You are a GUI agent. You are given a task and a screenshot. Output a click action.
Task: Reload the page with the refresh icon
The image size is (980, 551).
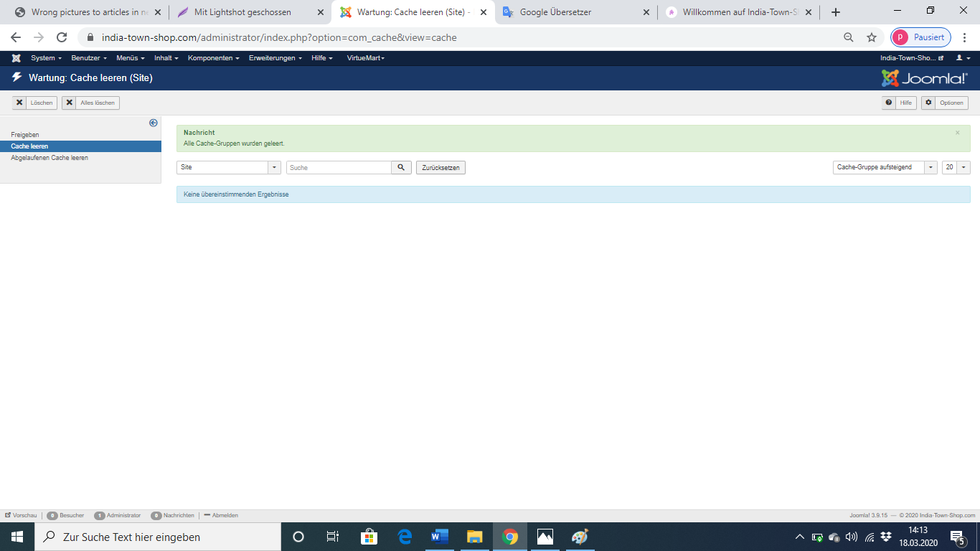tap(62, 37)
